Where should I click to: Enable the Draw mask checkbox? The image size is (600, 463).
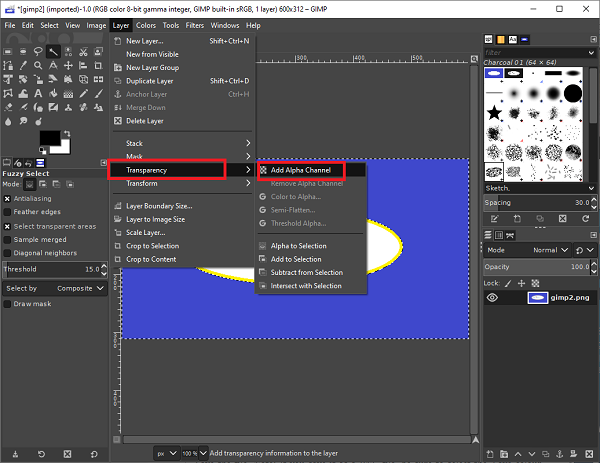(x=7, y=304)
